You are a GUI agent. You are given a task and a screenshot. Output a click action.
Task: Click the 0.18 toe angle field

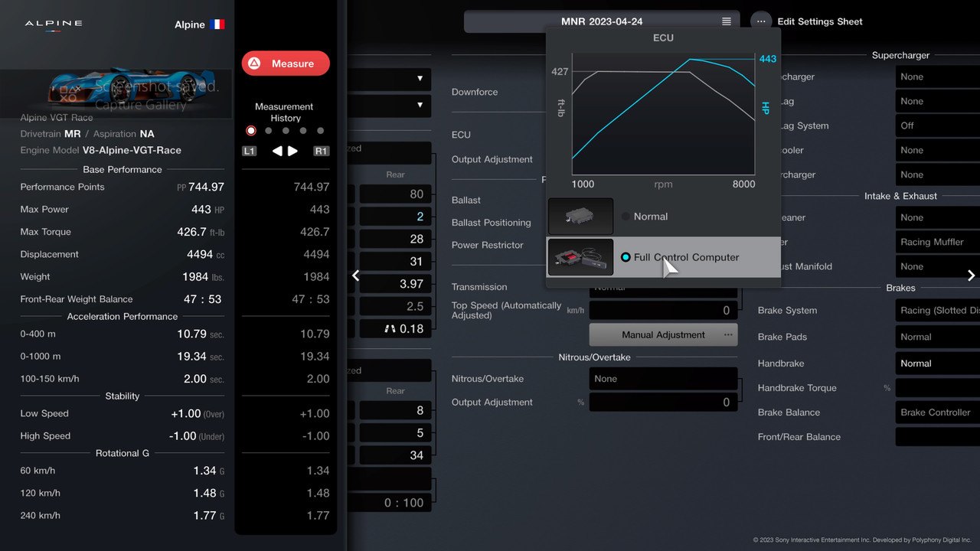[x=395, y=328]
